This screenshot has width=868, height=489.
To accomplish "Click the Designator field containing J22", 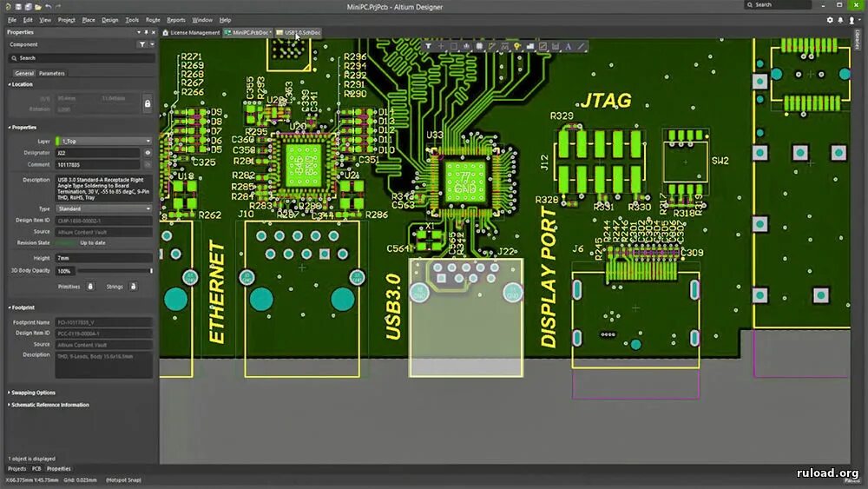I will (97, 153).
